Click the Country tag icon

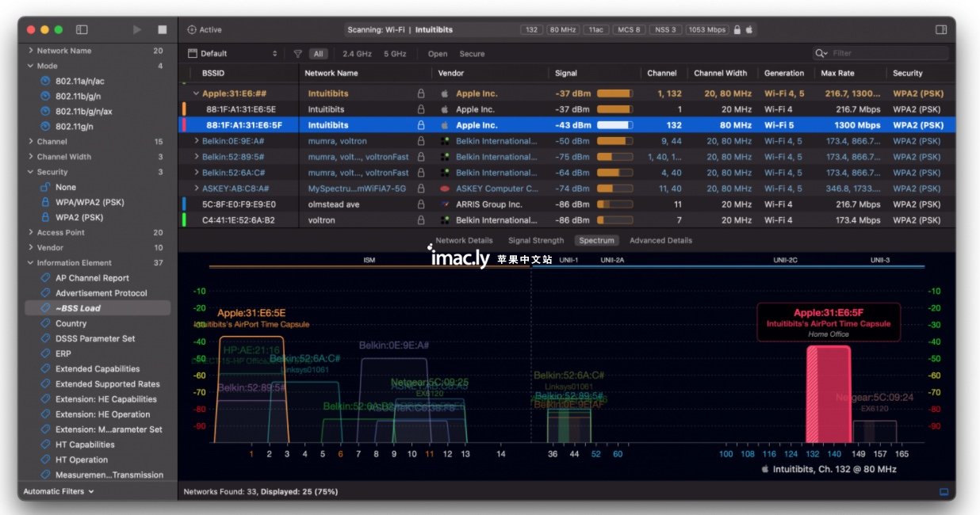click(45, 323)
